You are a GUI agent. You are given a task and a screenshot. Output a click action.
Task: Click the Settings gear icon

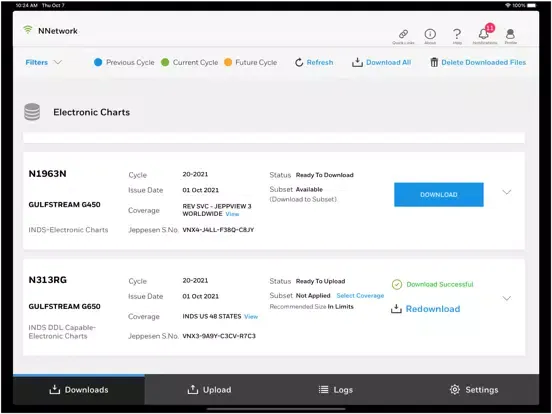455,389
